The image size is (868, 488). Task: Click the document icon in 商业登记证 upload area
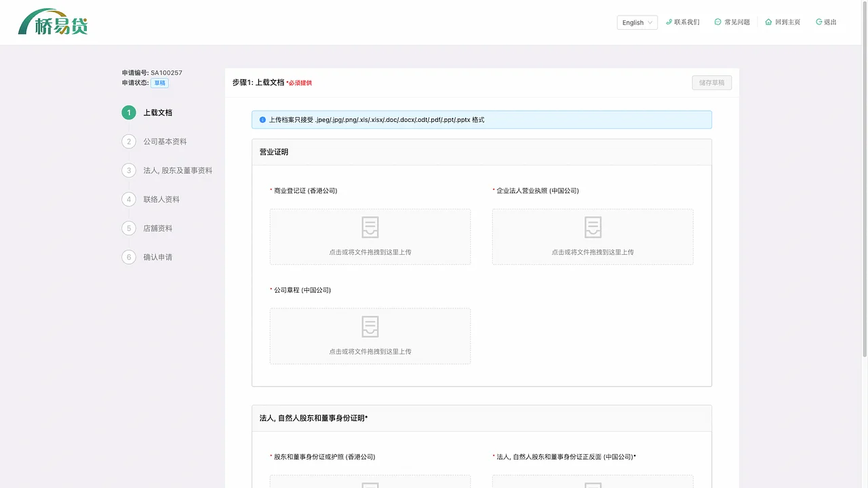(x=370, y=228)
